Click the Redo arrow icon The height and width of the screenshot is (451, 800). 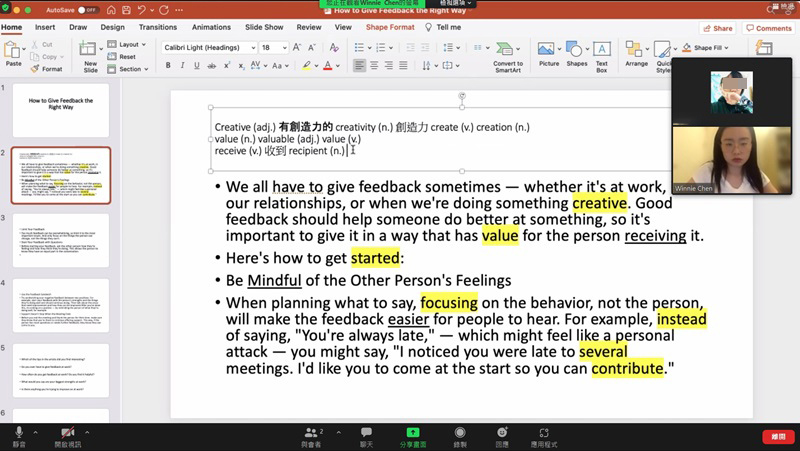tap(164, 10)
